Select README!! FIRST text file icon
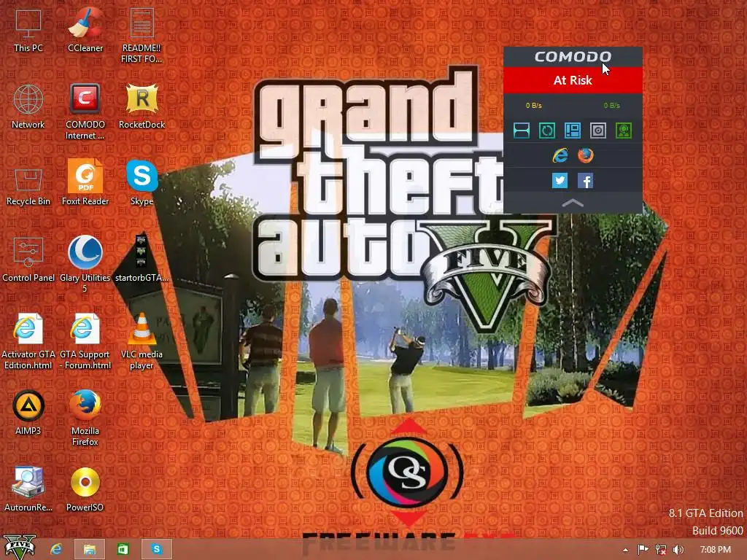Viewport: 747px width, 560px height. [142, 35]
